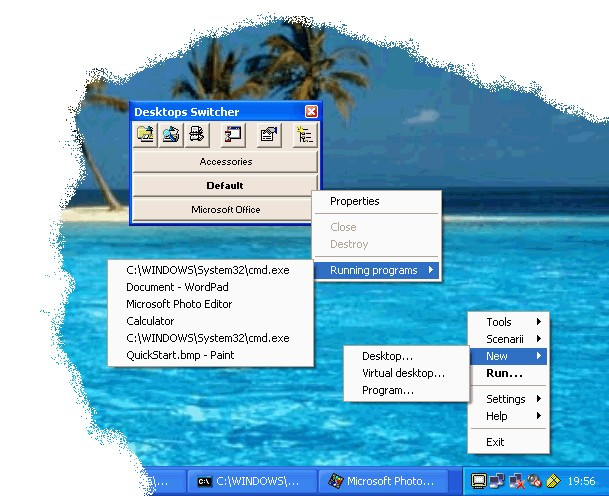Select cmd.exe entry directly above Document - WordPad

[x=211, y=270]
